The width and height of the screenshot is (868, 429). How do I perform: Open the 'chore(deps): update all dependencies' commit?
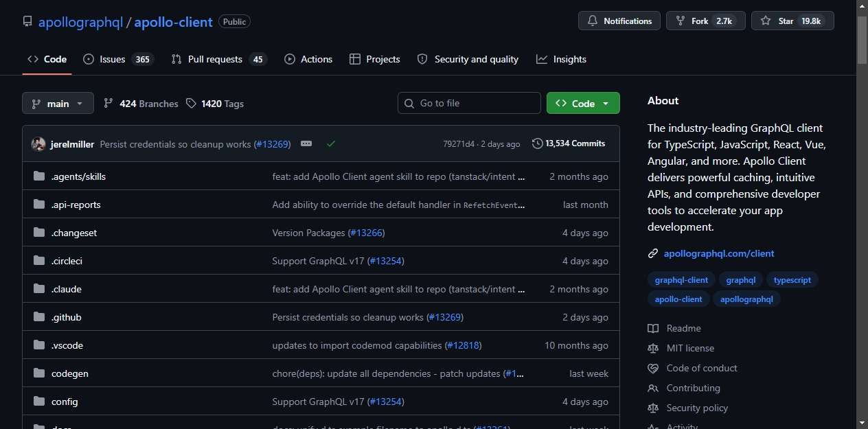click(x=387, y=373)
